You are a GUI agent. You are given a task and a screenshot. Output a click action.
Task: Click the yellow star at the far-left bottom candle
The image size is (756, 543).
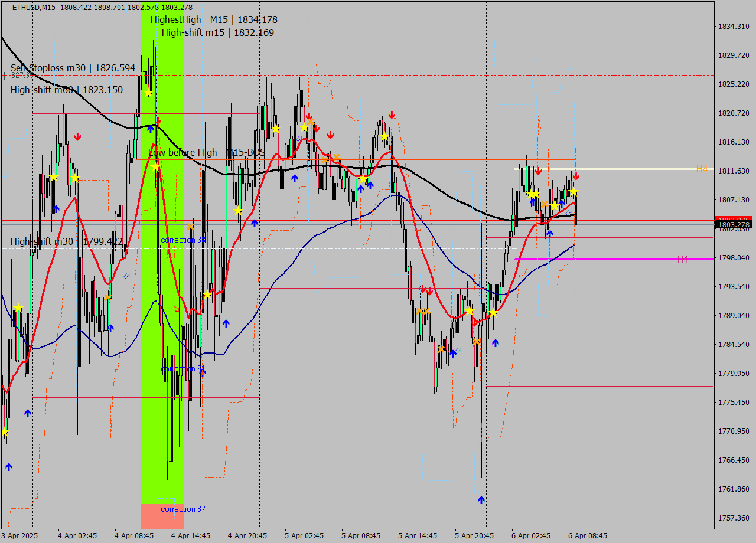click(5, 432)
